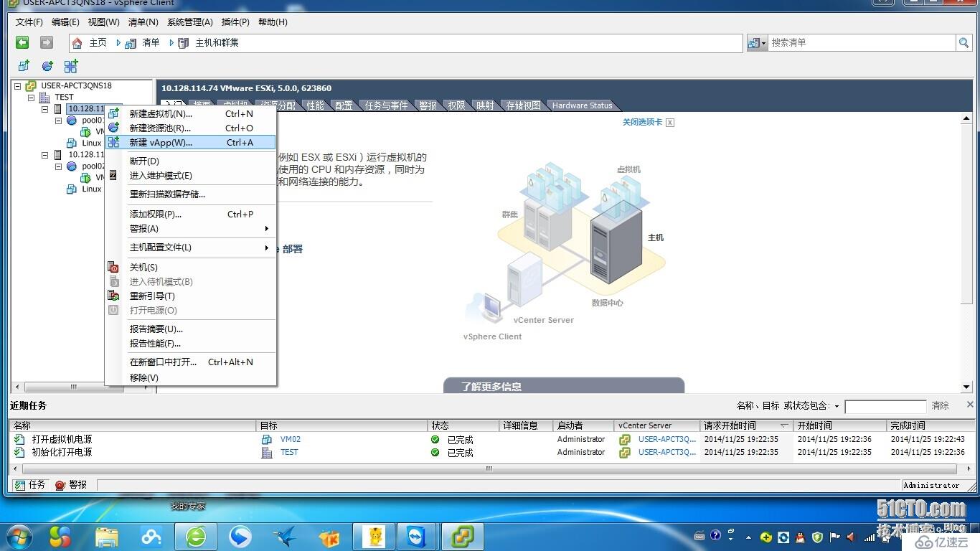Click the search magnifier button
The width and height of the screenshot is (980, 551).
tap(963, 43)
